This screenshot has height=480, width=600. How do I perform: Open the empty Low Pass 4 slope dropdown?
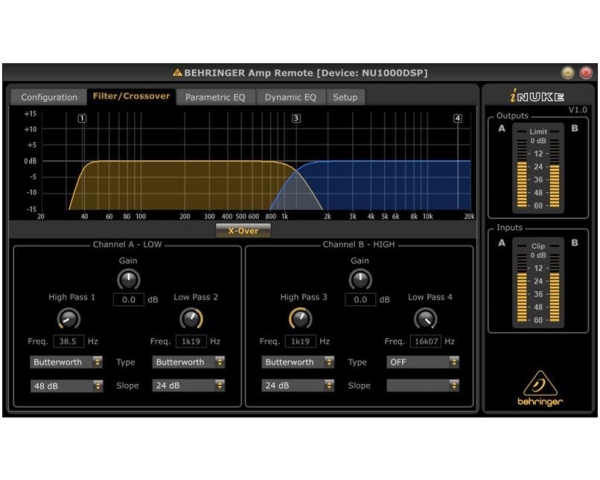tap(423, 386)
